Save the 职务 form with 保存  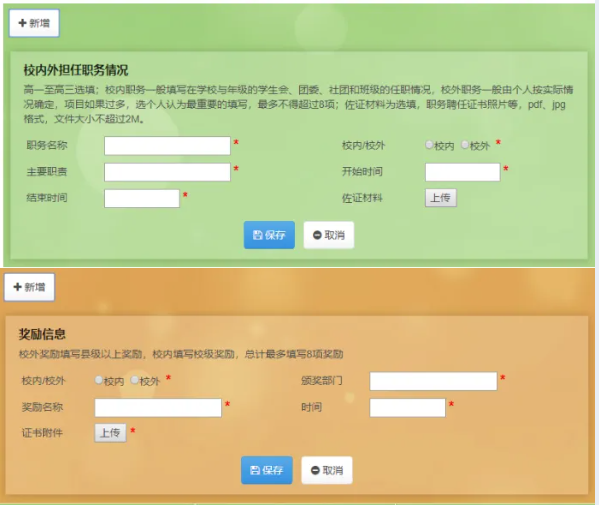pos(269,235)
